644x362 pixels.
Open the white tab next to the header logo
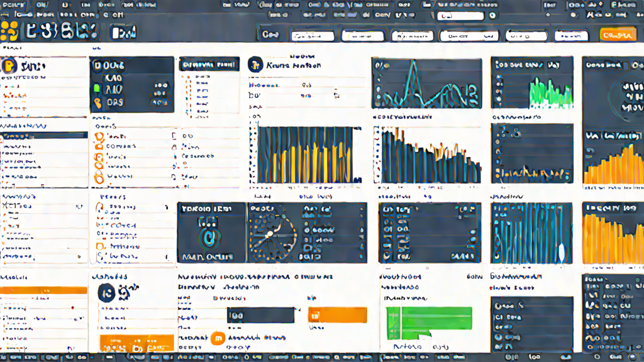(124, 33)
